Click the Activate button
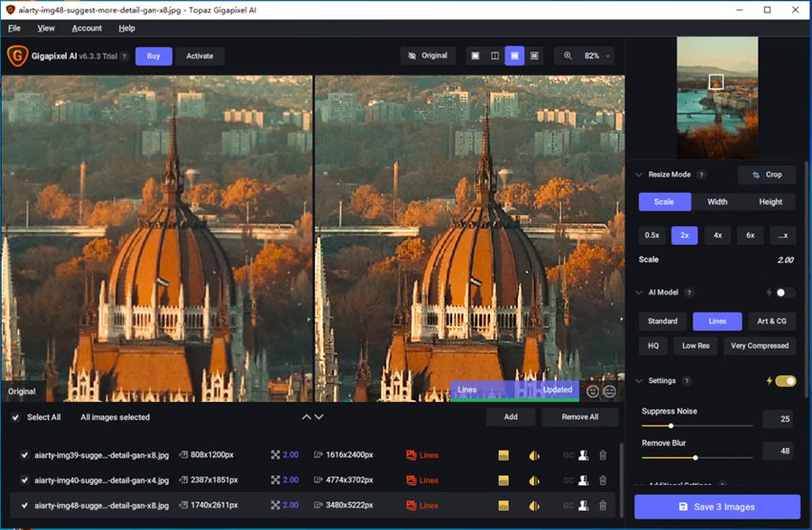 (x=200, y=56)
